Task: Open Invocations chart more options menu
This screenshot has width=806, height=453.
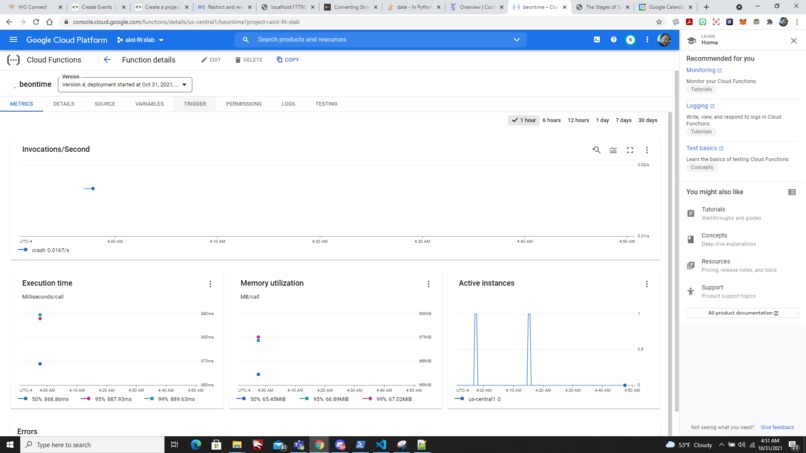Action: tap(647, 150)
